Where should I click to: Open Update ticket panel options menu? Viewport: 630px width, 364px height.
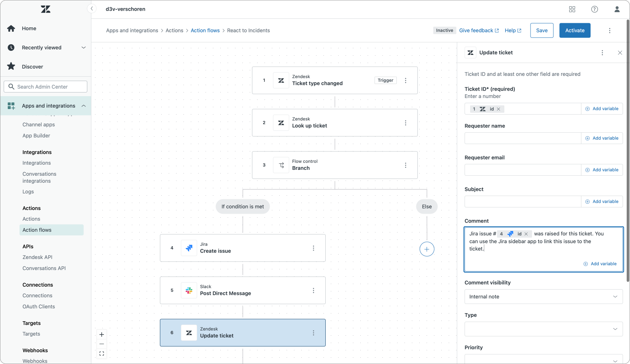(x=602, y=53)
